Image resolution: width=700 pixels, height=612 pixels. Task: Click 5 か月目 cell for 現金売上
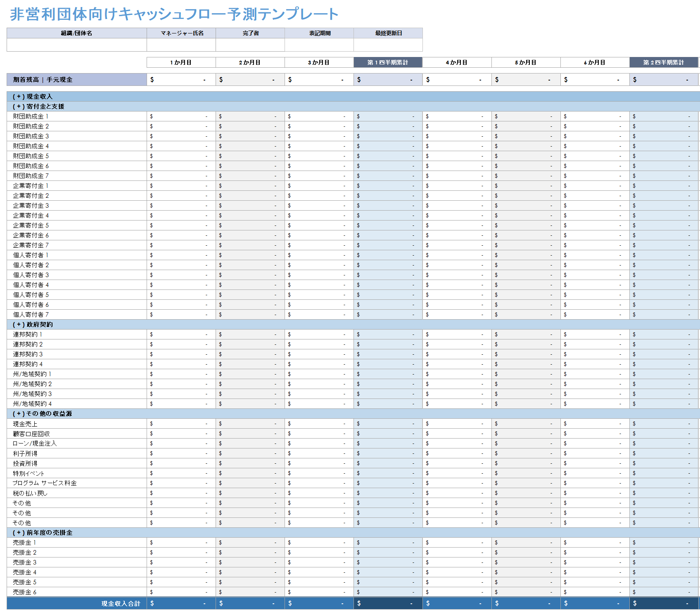[x=526, y=424]
